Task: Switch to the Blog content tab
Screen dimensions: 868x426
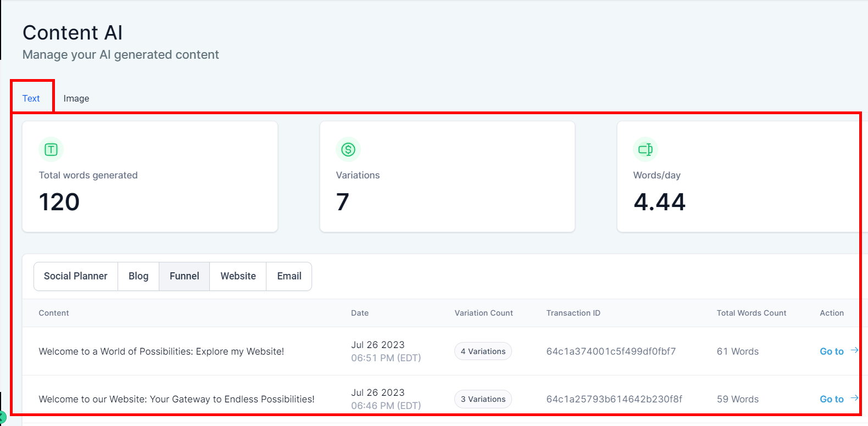Action: pyautogui.click(x=138, y=276)
